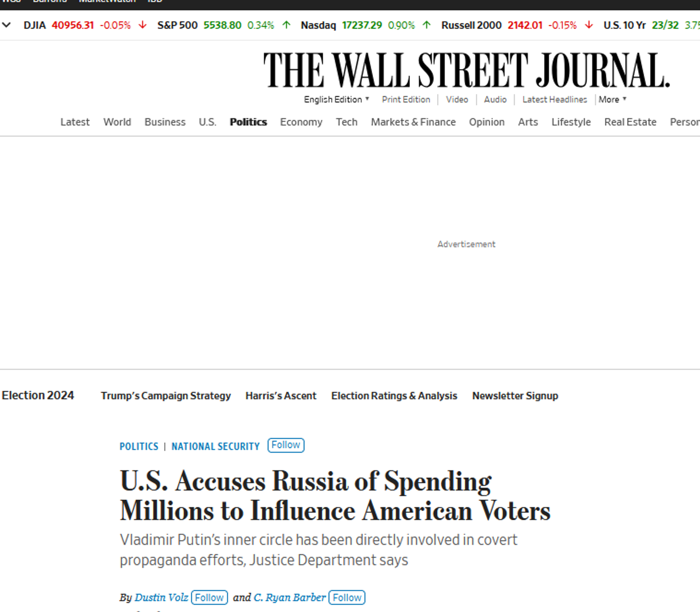Open the Politics section
The height and width of the screenshot is (612, 700).
point(248,122)
